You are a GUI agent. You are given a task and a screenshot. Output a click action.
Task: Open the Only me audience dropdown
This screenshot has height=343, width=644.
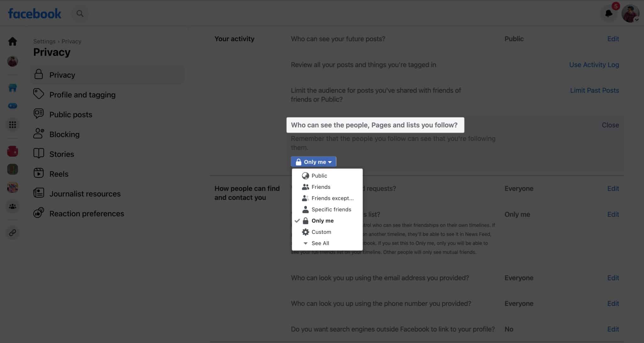pyautogui.click(x=314, y=161)
